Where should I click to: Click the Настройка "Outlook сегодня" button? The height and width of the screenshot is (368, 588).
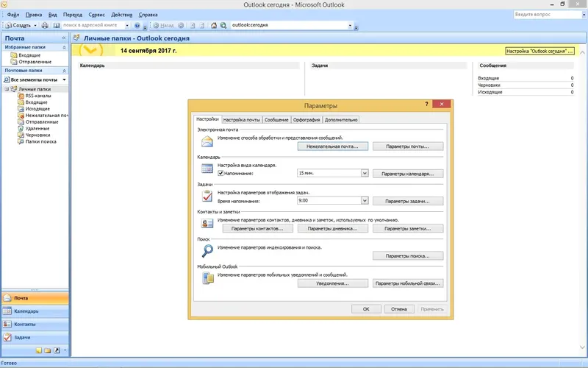coord(539,51)
